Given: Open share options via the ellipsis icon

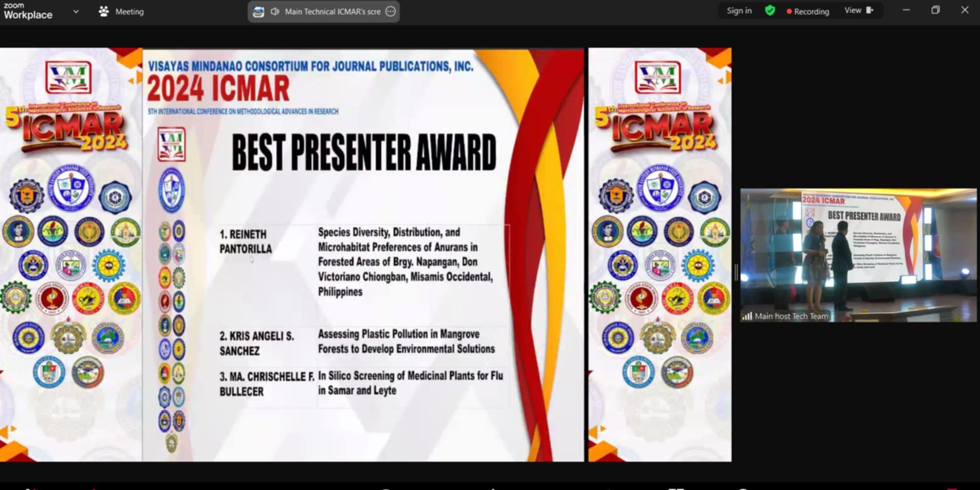Looking at the screenshot, I should click(x=391, y=11).
